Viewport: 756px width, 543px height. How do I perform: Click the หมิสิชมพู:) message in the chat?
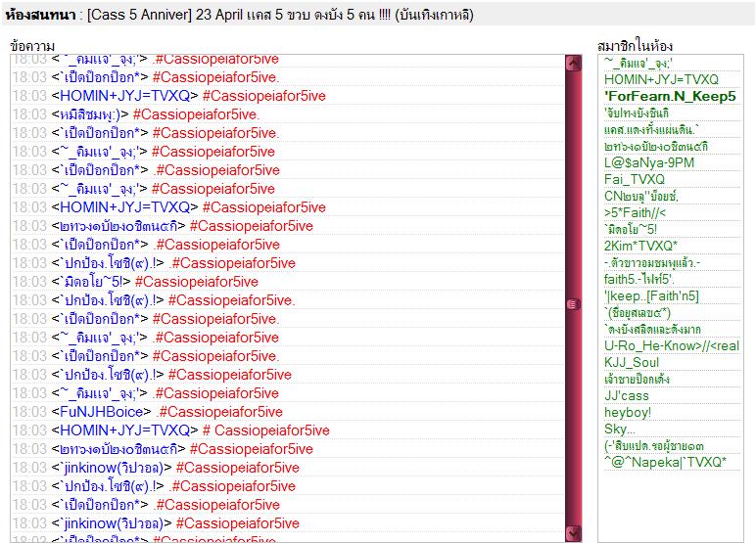[x=287, y=114]
